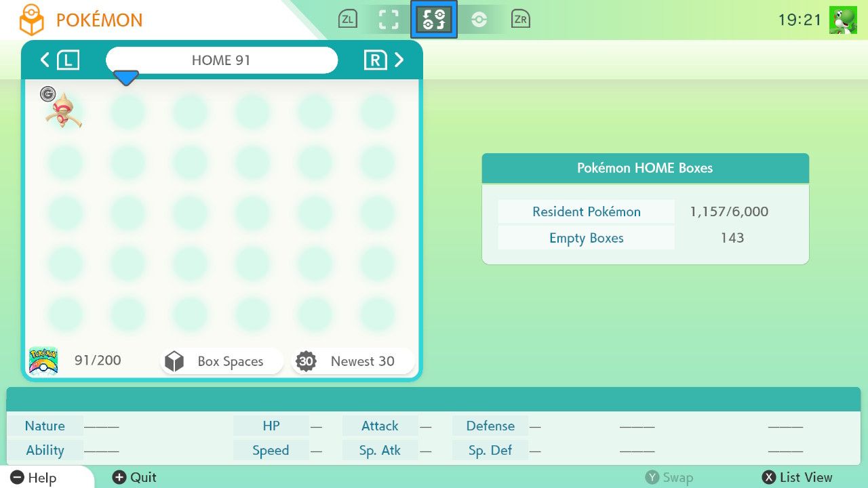Screen dimensions: 868x488
Task: Click the Pokémon HOME app icon beside 91/200
Action: 43,361
